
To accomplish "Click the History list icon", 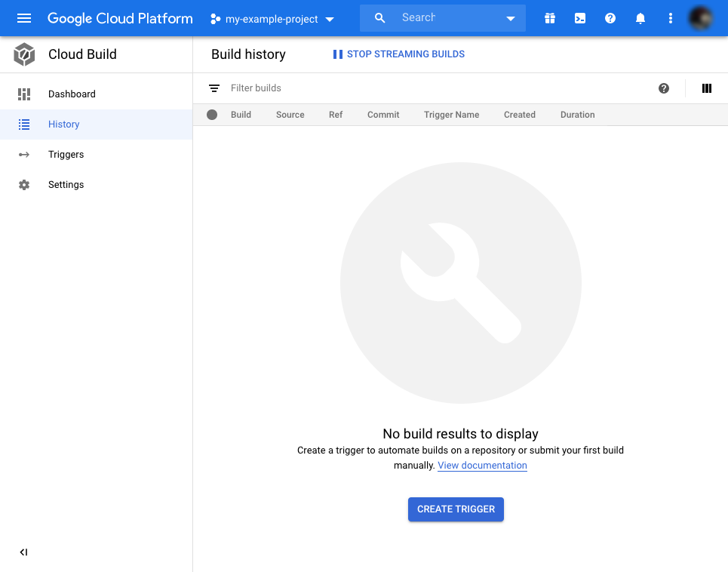I will 24,125.
